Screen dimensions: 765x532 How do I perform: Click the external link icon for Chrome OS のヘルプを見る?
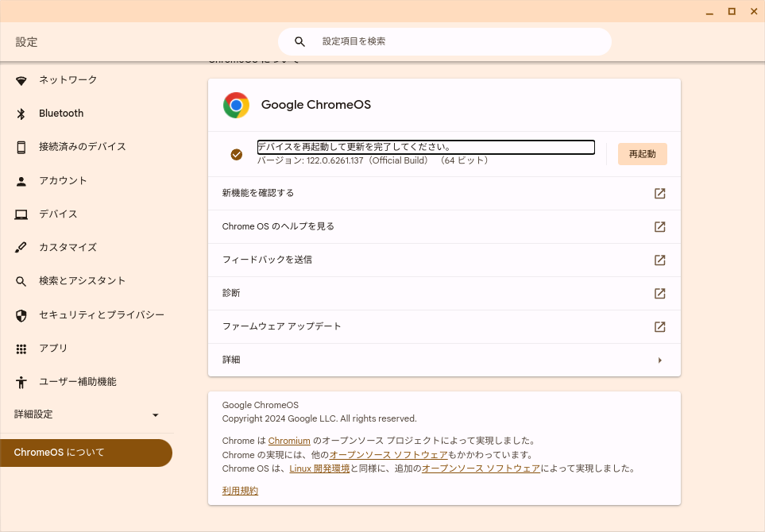pos(659,227)
